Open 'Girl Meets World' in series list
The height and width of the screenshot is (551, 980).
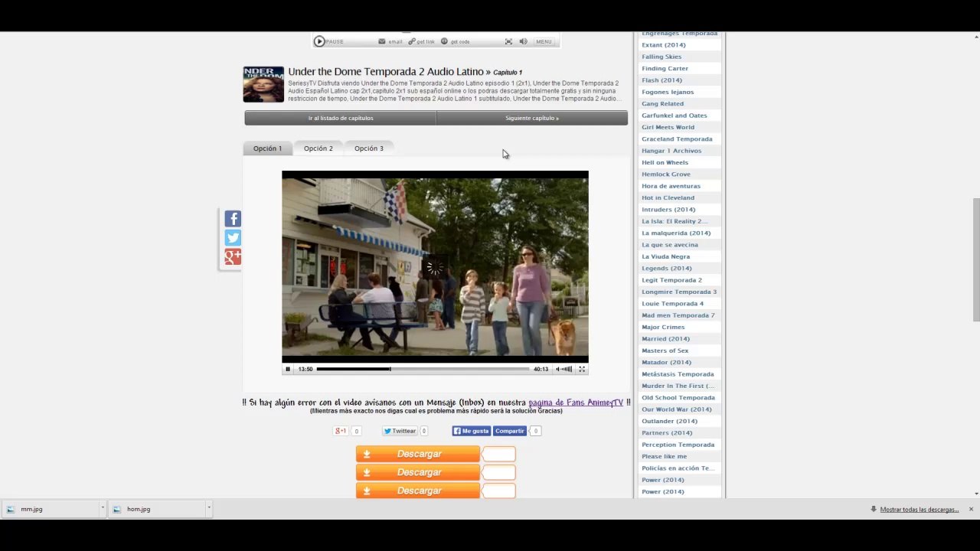[x=668, y=127]
